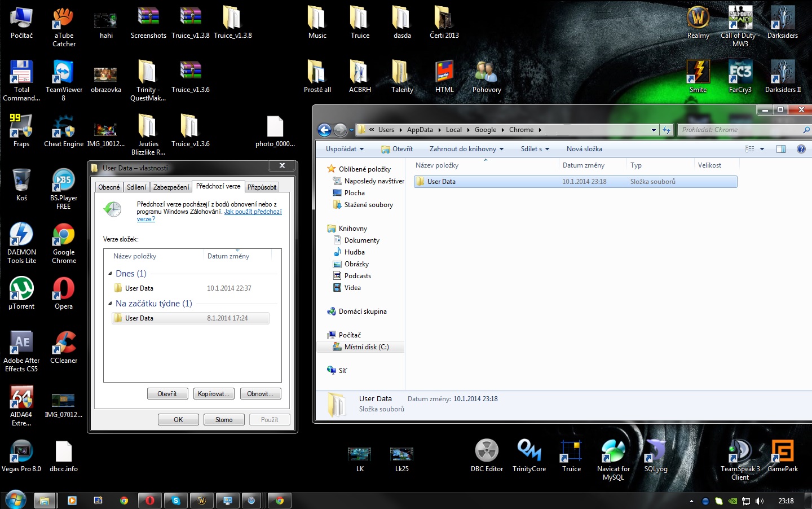Switch to the Zabezpečení tab
The height and width of the screenshot is (509, 812).
pyautogui.click(x=171, y=187)
